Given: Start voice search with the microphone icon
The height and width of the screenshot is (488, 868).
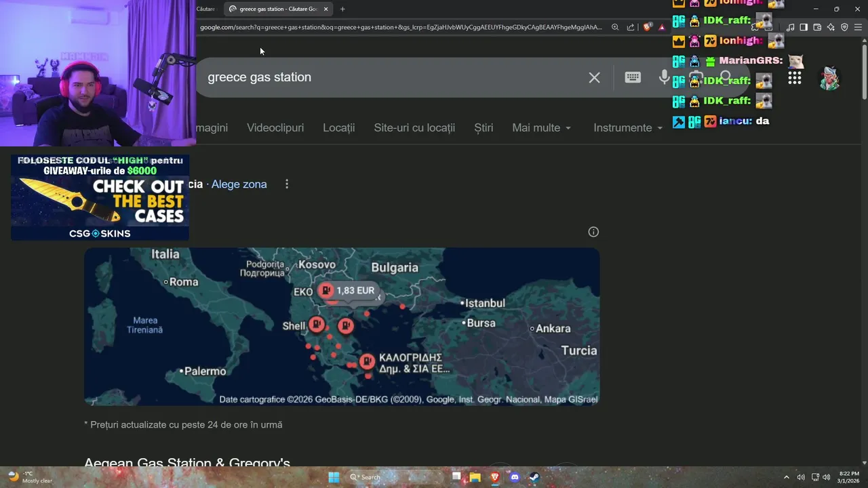Looking at the screenshot, I should pyautogui.click(x=665, y=77).
